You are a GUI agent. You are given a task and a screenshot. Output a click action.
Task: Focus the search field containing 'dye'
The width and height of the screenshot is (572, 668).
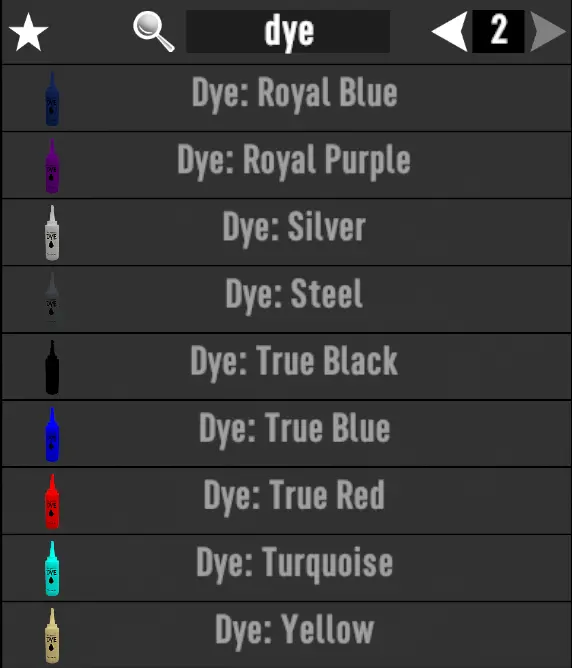pyautogui.click(x=288, y=32)
